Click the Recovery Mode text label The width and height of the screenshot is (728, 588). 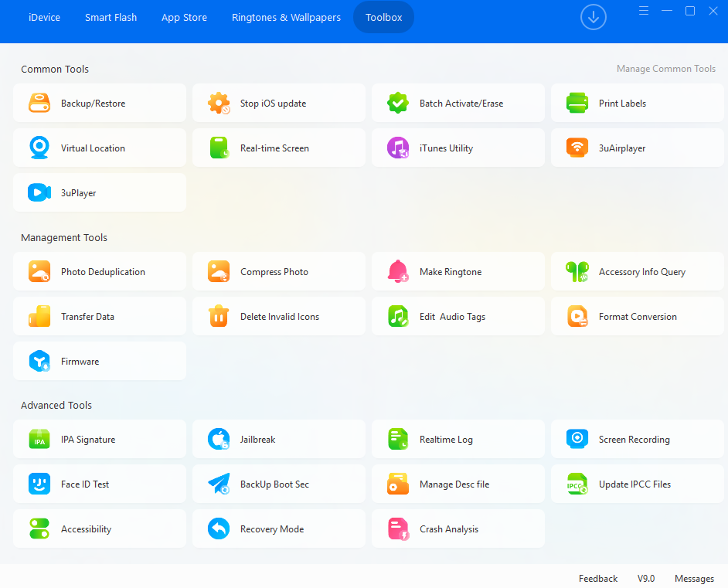coord(272,529)
